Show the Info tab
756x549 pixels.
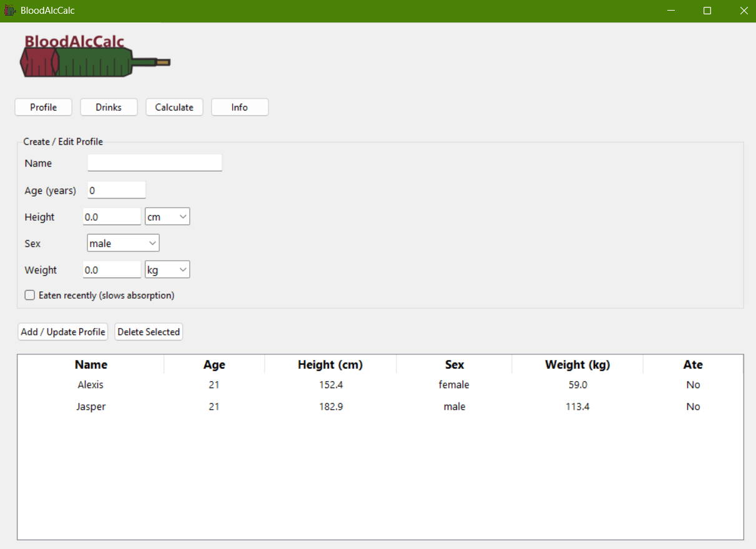pyautogui.click(x=240, y=107)
